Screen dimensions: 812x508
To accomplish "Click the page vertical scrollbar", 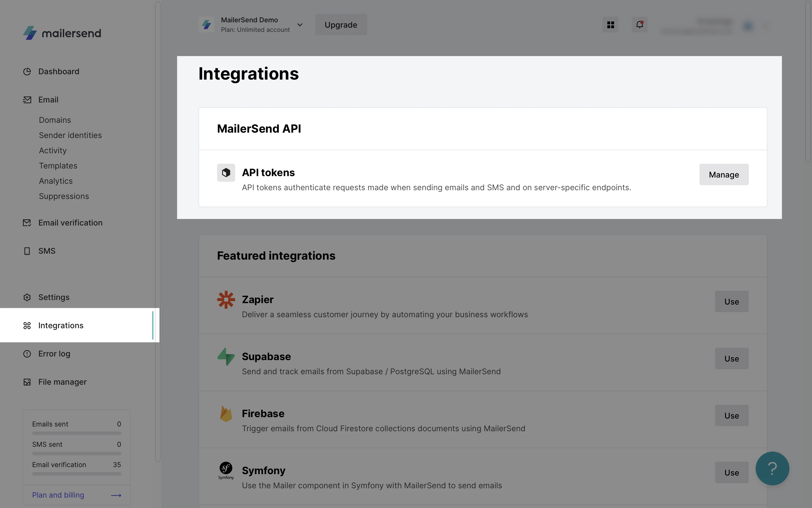I will tap(808, 82).
